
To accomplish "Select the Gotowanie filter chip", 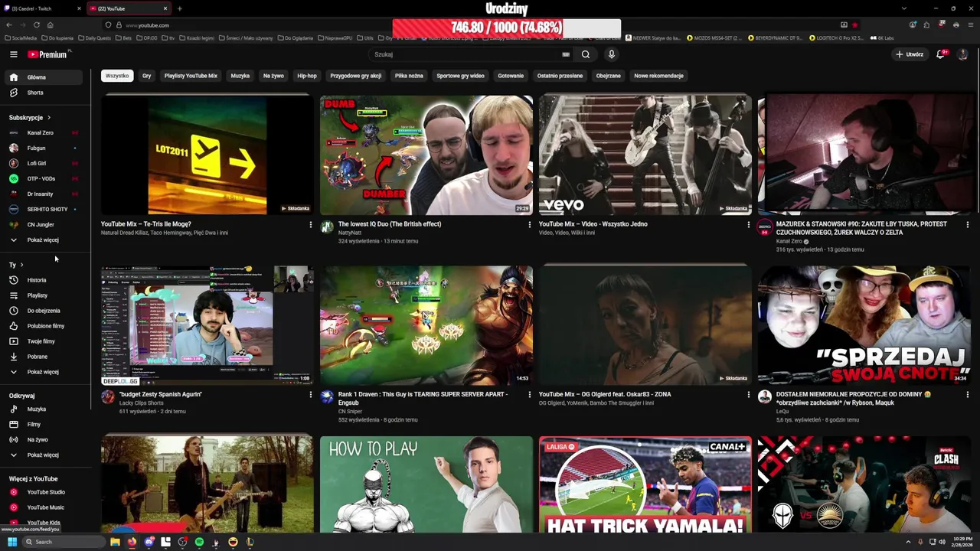I will click(x=511, y=76).
